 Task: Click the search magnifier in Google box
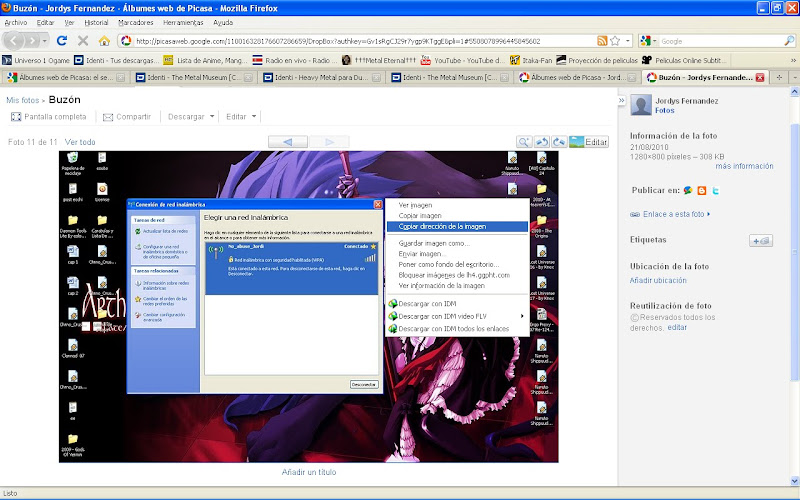[788, 41]
